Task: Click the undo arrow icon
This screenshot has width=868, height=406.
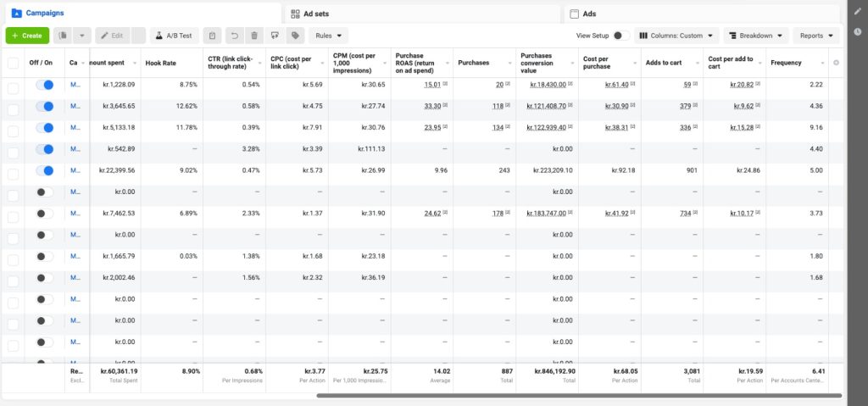Action: click(x=235, y=36)
